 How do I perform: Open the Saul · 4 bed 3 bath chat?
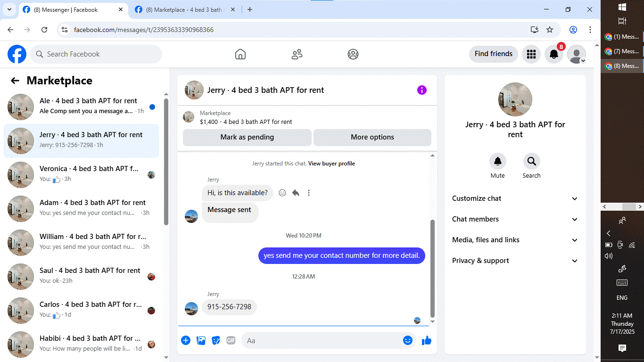[x=81, y=277]
